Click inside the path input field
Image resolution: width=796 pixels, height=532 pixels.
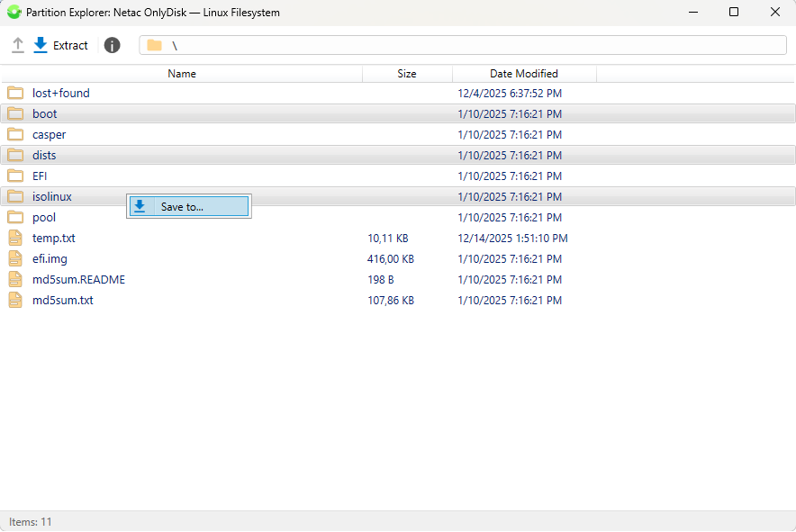(x=360, y=43)
